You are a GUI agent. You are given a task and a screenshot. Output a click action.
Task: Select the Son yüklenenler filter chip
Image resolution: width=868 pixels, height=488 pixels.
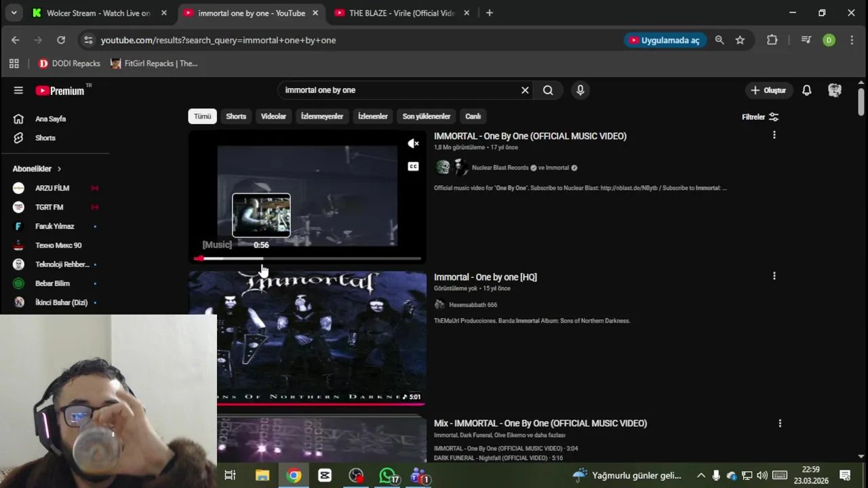click(x=427, y=117)
